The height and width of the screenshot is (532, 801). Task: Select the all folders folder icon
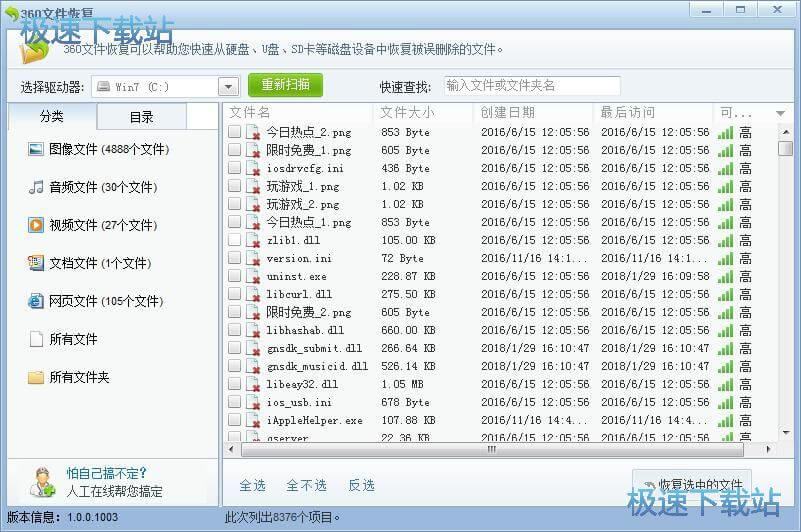(x=36, y=377)
